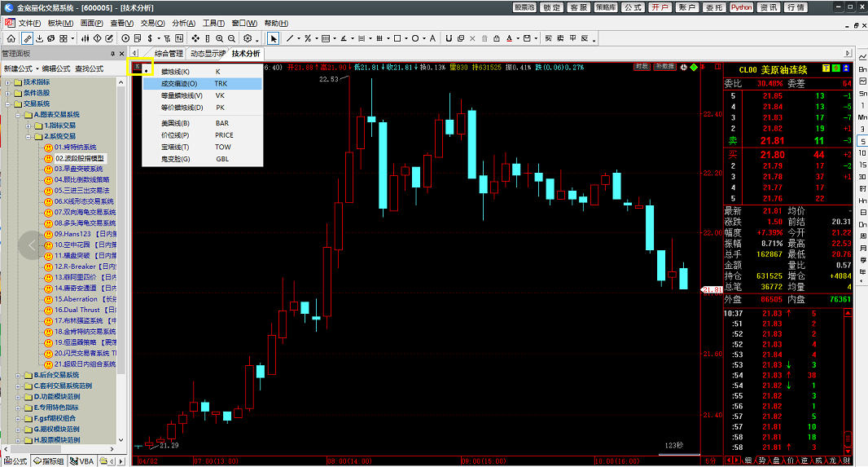Collapse the 2.系统交易 tree folder
The image size is (868, 467).
click(x=28, y=136)
